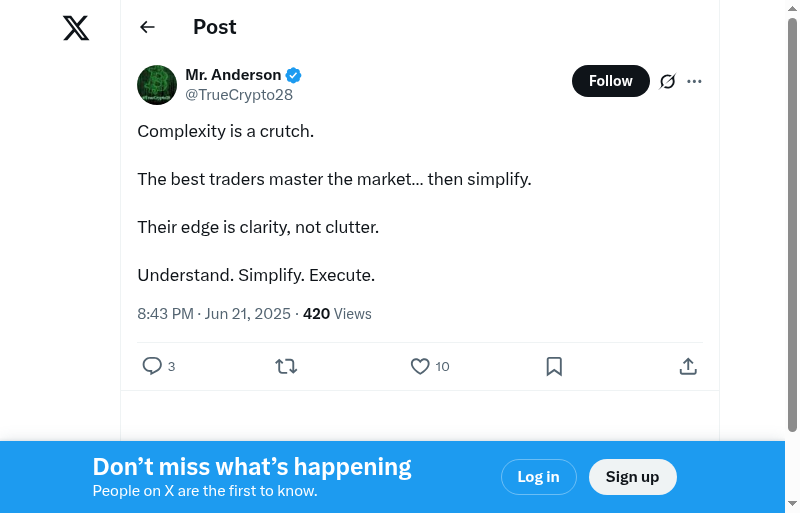Open the post timestamp link
Viewport: 800px width, 513px height.
(214, 314)
